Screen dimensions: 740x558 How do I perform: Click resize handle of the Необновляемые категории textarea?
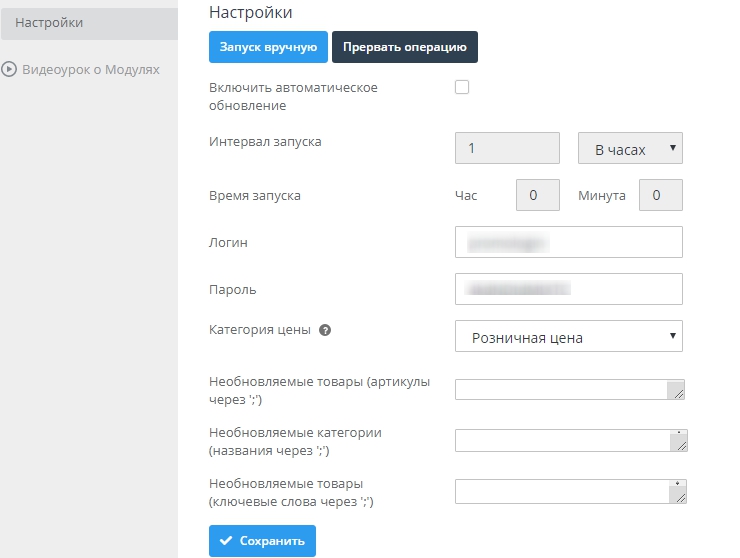(678, 446)
